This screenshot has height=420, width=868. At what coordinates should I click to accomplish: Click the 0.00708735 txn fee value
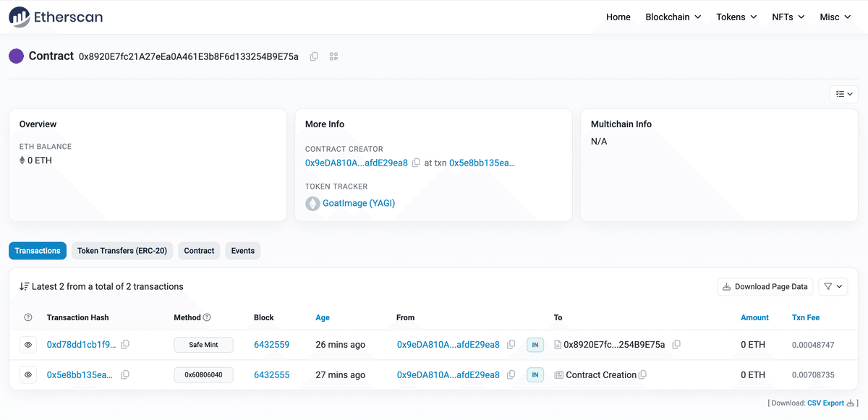pos(813,375)
